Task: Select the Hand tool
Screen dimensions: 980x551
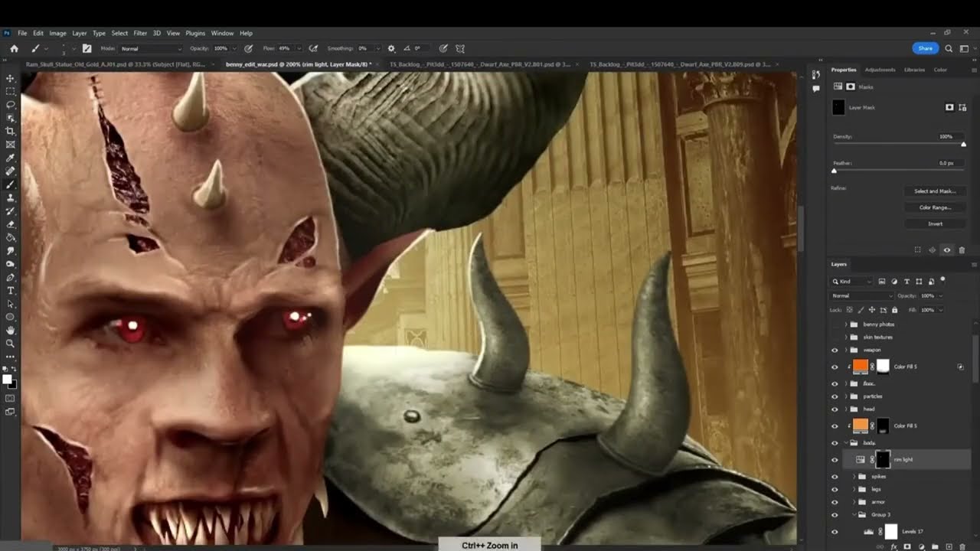Action: (10, 331)
